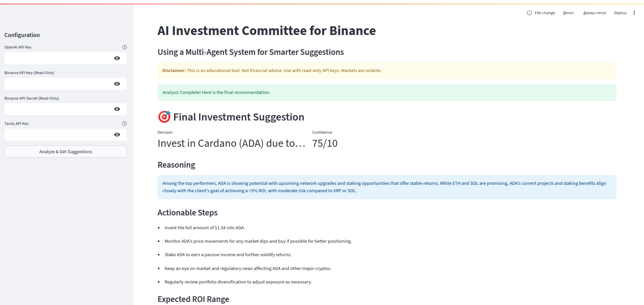Screen dimensions: 644x305
Task: Choose Always rerun from the top bar
Action: coord(594,13)
